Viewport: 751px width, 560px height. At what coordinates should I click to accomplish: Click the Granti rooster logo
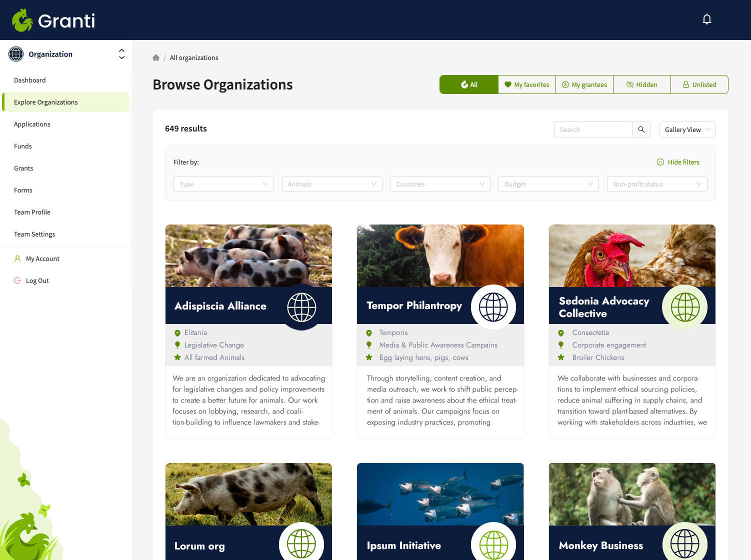pos(22,19)
